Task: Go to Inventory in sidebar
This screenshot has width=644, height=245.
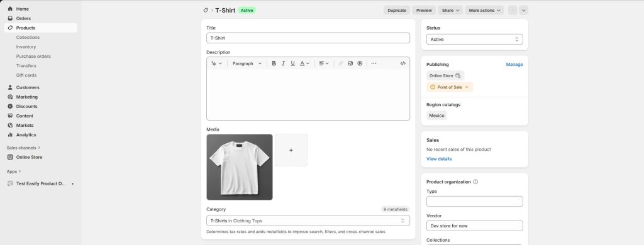Action: [x=26, y=46]
